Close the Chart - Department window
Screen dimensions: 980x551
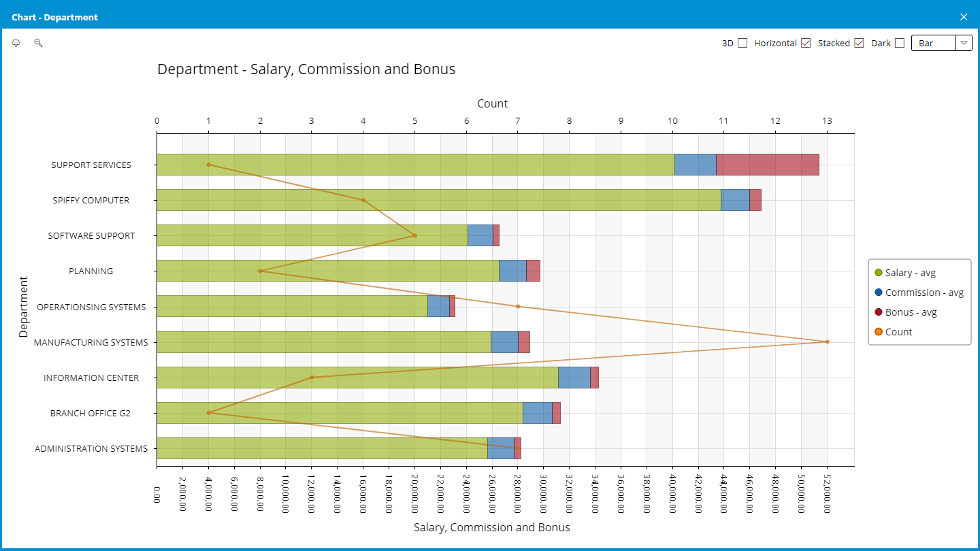pos(963,17)
